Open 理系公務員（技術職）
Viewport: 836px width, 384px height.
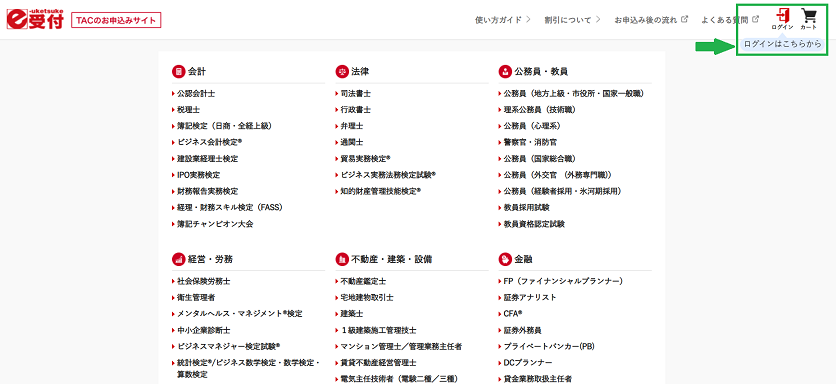540,109
